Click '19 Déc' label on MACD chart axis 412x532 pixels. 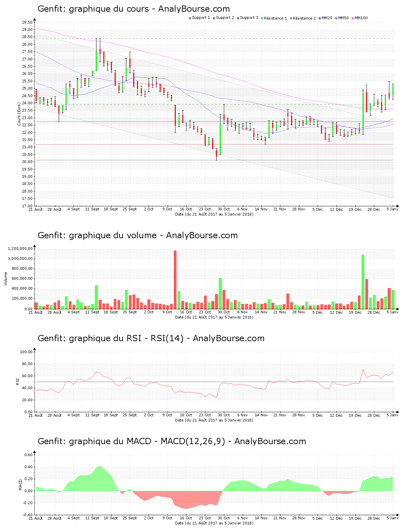coord(355,518)
